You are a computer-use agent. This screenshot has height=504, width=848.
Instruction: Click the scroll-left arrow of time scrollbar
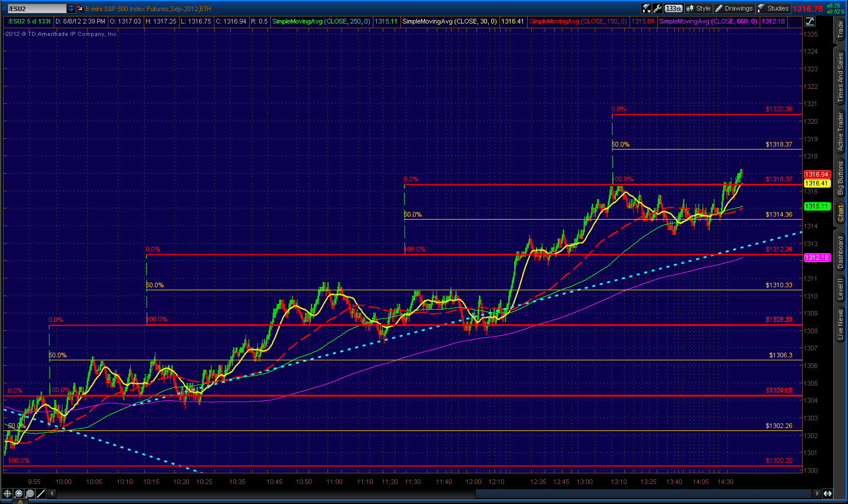[52, 493]
